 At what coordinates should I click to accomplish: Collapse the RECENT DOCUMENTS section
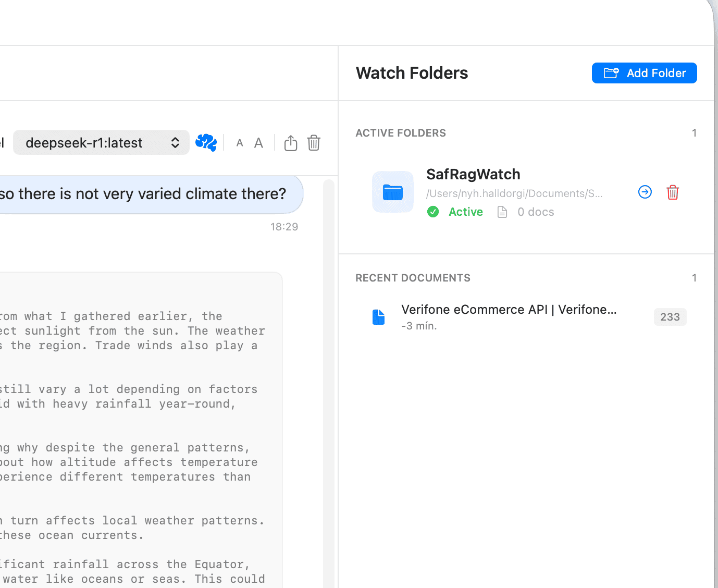point(413,277)
